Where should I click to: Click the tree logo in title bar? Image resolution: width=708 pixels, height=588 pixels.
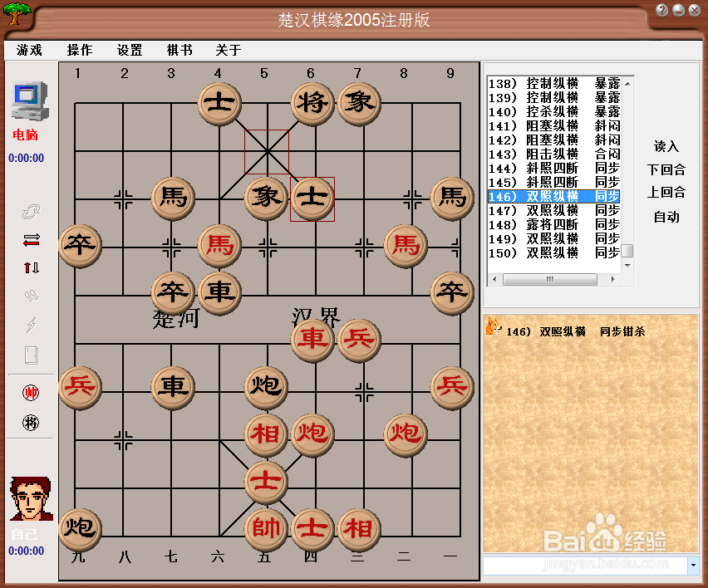point(17,13)
